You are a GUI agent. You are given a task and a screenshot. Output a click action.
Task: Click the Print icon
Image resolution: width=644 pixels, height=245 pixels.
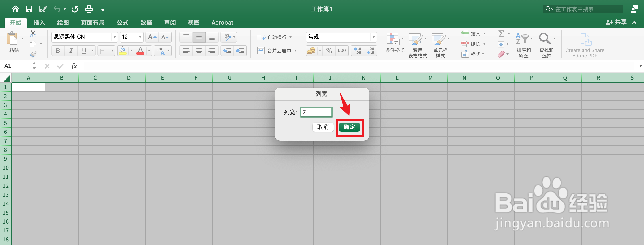click(x=89, y=9)
